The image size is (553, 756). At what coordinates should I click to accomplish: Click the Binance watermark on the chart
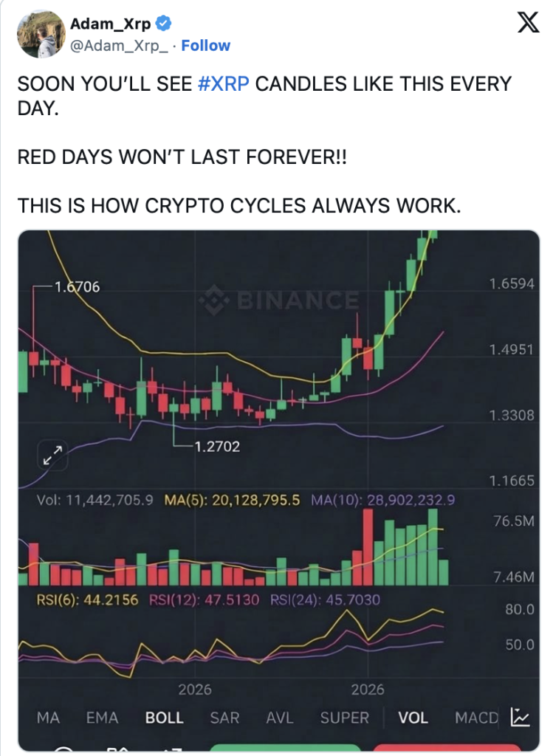pos(280,300)
